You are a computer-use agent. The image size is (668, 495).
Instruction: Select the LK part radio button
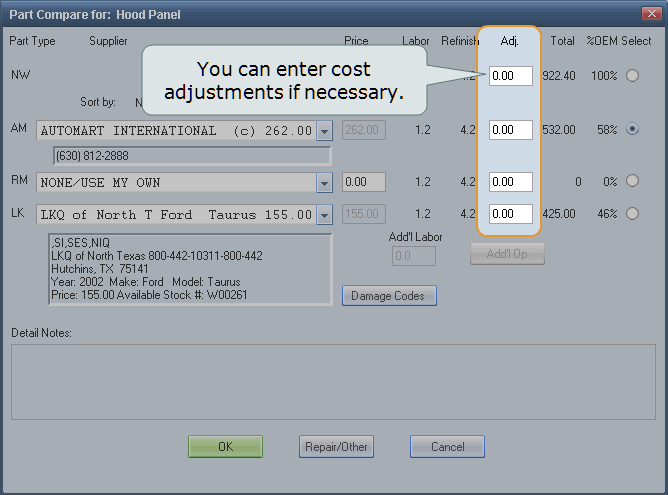631,213
